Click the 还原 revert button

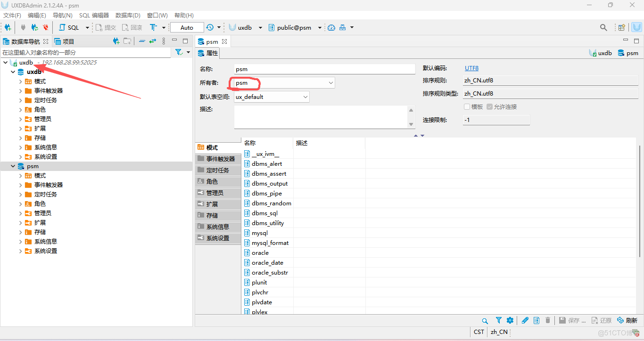(602, 320)
